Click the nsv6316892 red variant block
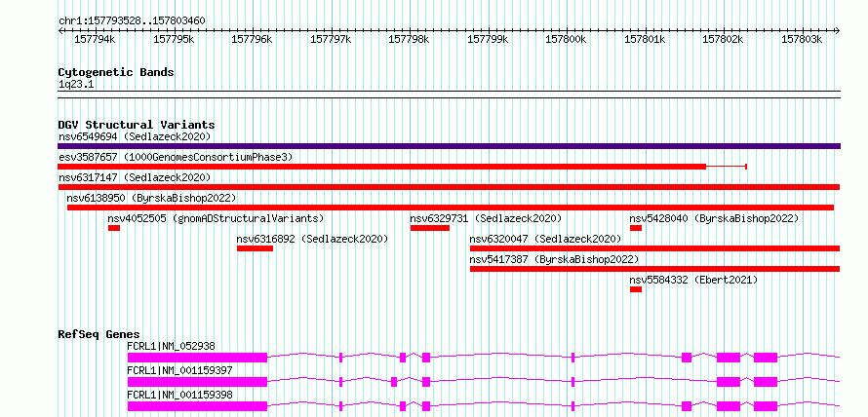This screenshot has height=417, width=868. coord(255,248)
